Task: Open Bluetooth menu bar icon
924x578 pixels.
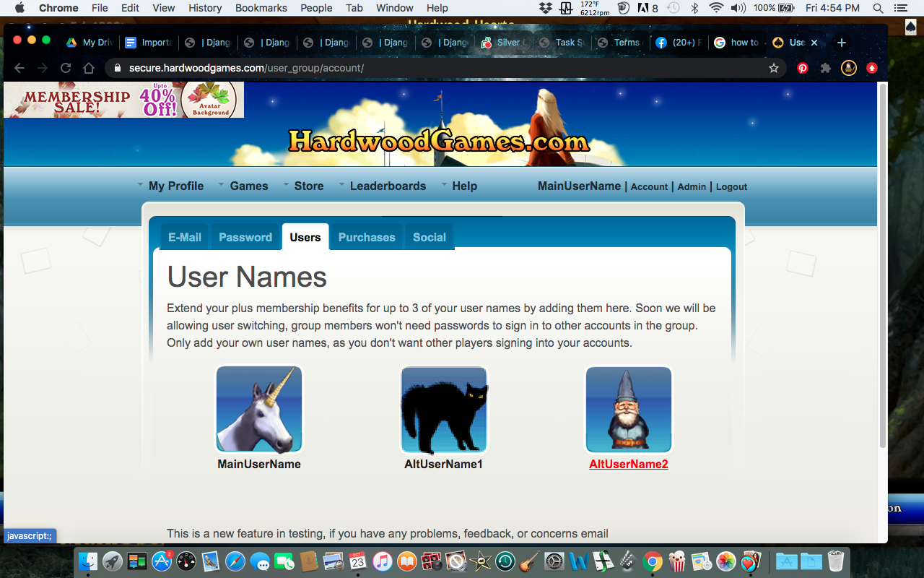Action: pos(694,8)
